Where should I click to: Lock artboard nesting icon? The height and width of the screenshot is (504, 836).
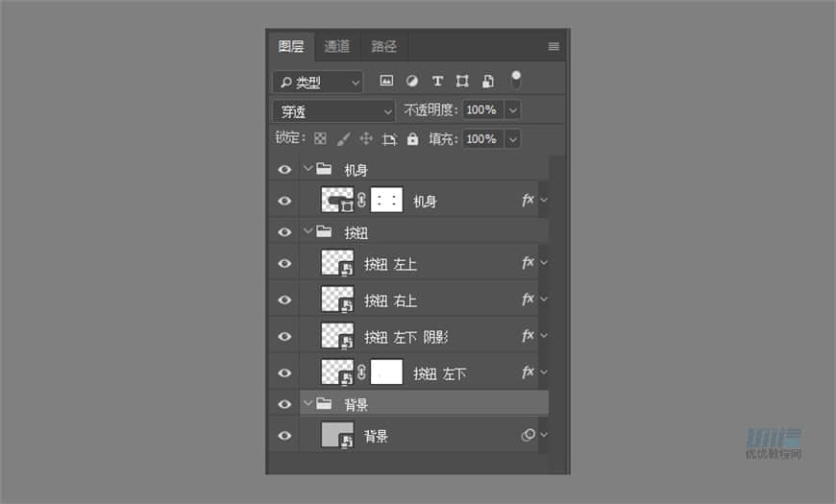[389, 139]
